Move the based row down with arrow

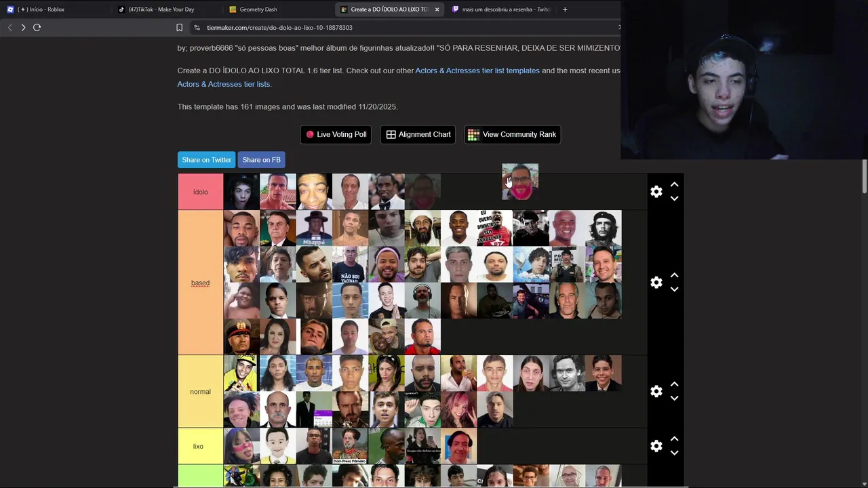674,289
